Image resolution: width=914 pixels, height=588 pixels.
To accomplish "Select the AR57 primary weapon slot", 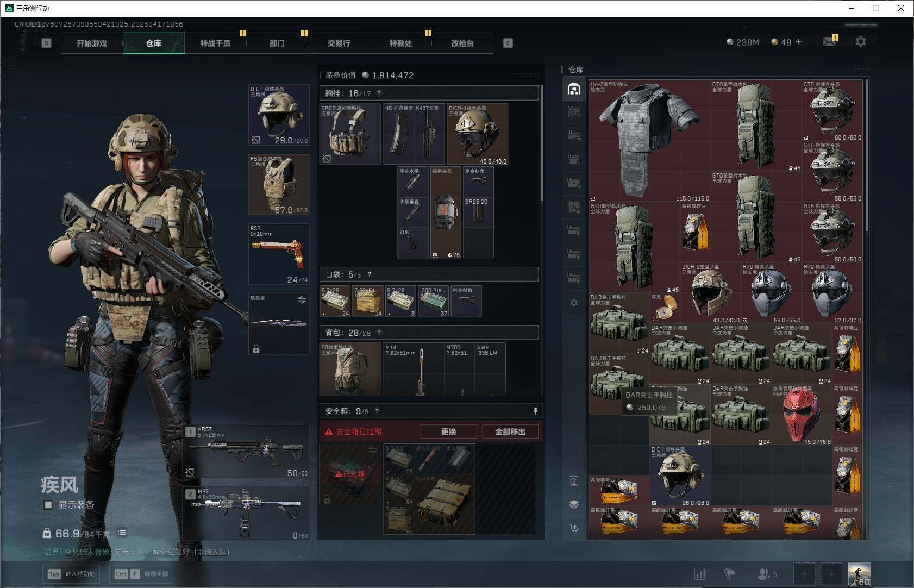I will 247,452.
